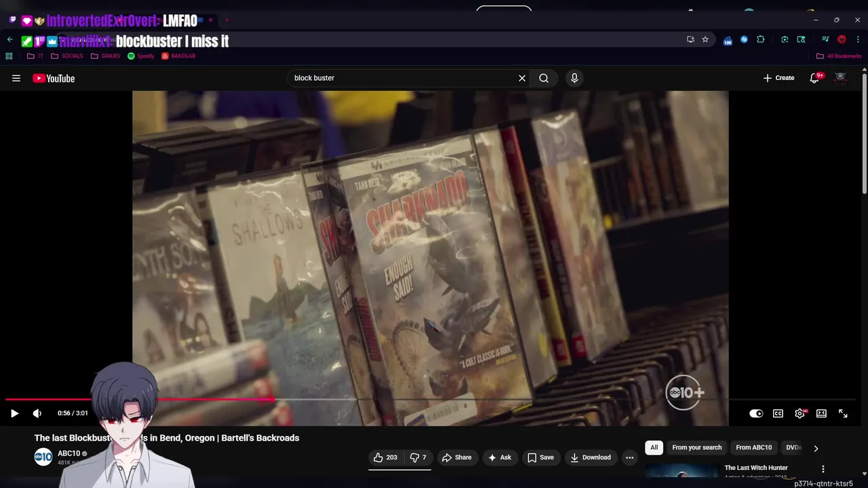This screenshot has height=488, width=868.
Task: Open the BANDLAB bookmark
Action: point(178,56)
